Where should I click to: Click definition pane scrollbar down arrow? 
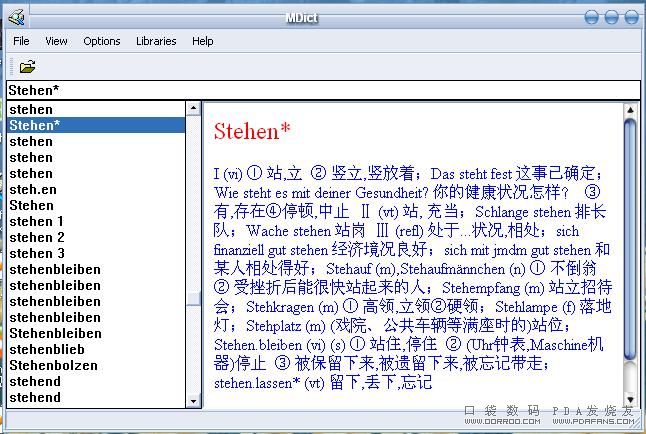click(630, 399)
